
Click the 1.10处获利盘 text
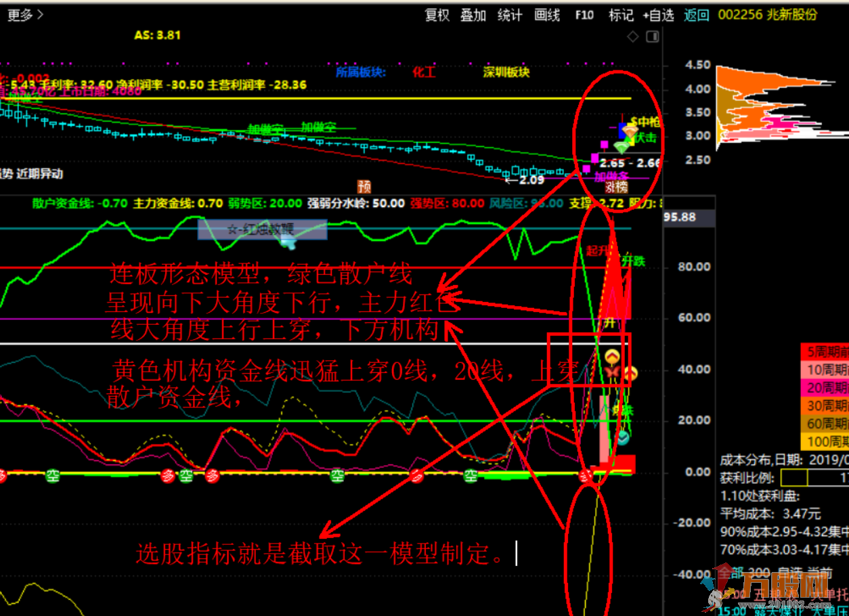tap(760, 496)
